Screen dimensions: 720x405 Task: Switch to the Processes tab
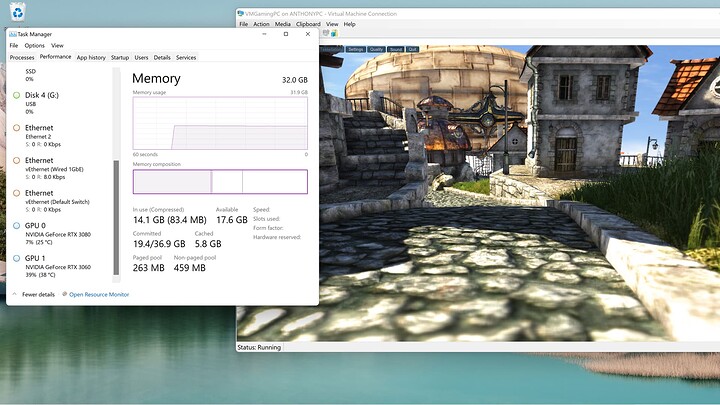(22, 57)
